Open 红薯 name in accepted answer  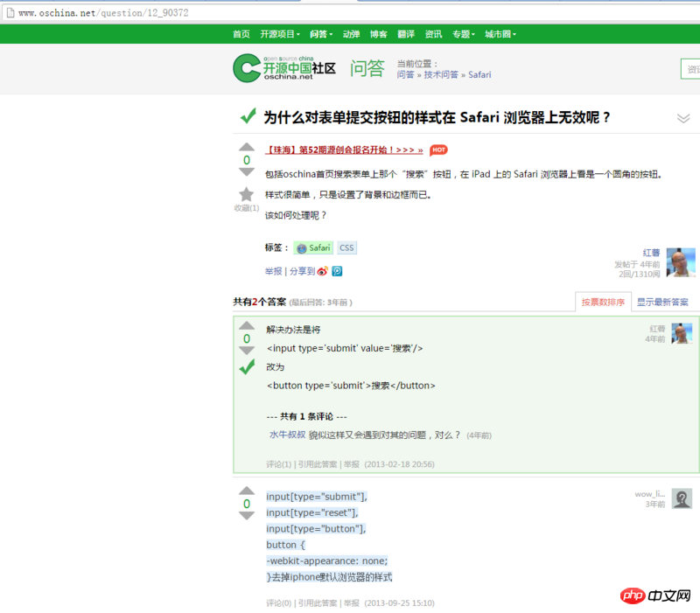click(x=657, y=329)
